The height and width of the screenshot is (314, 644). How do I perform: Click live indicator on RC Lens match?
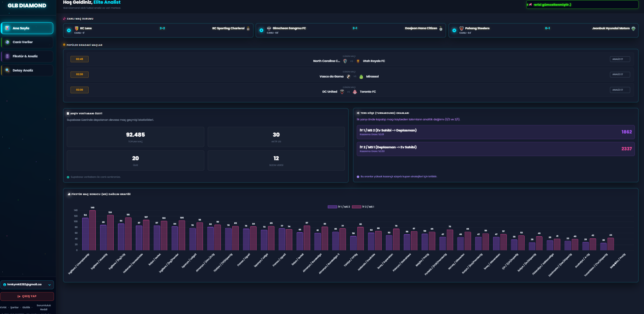click(69, 30)
